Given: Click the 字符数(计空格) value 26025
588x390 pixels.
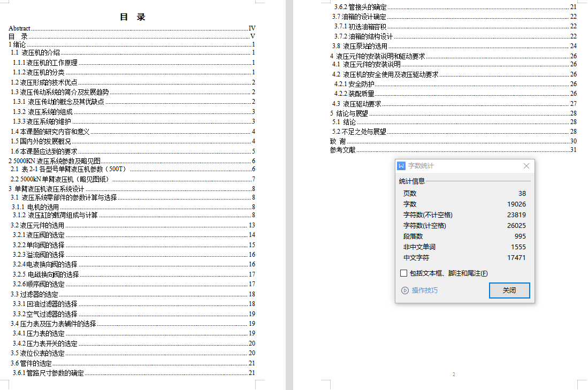Looking at the screenshot, I should 516,226.
